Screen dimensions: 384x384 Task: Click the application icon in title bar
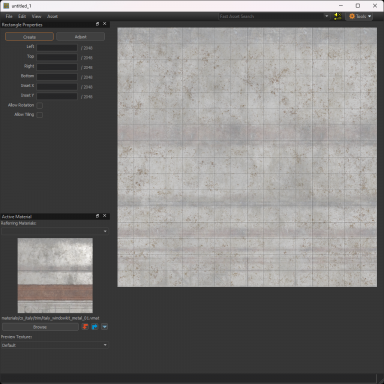click(x=6, y=6)
